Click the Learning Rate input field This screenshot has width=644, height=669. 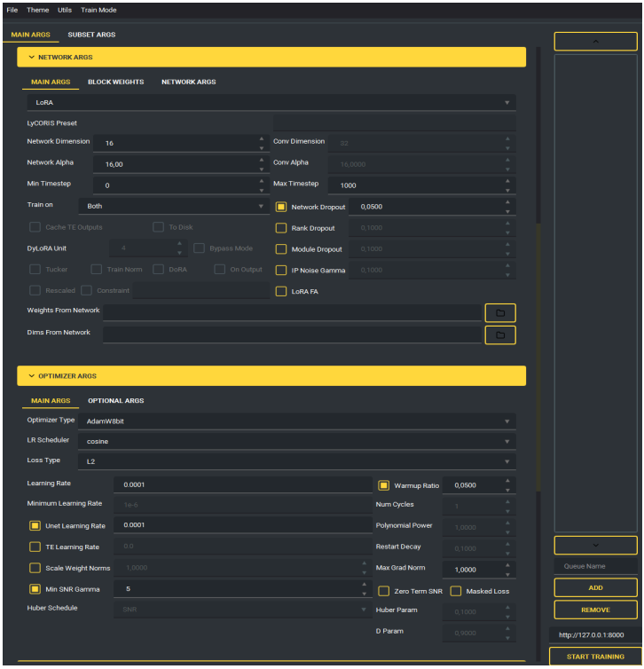pos(241,484)
